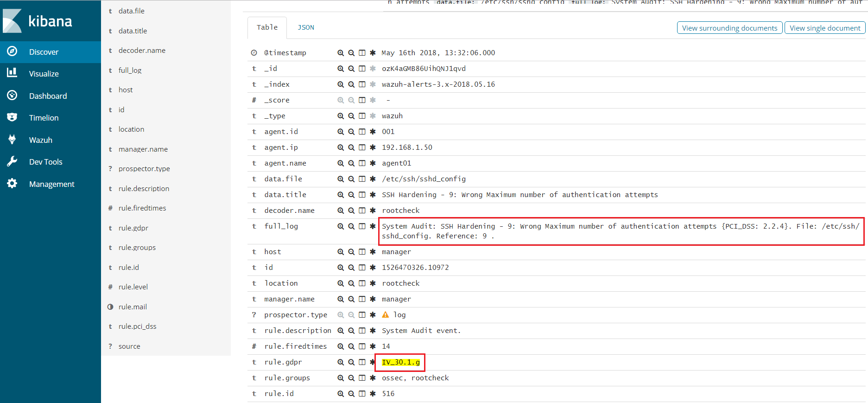Screen dimensions: 868x403
Task: Filter out value on agent.name row
Action: [x=351, y=163]
